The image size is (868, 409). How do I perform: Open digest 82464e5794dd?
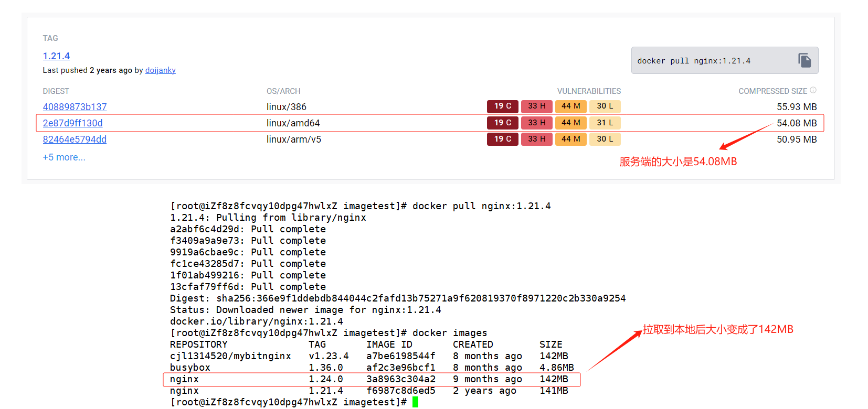point(75,139)
